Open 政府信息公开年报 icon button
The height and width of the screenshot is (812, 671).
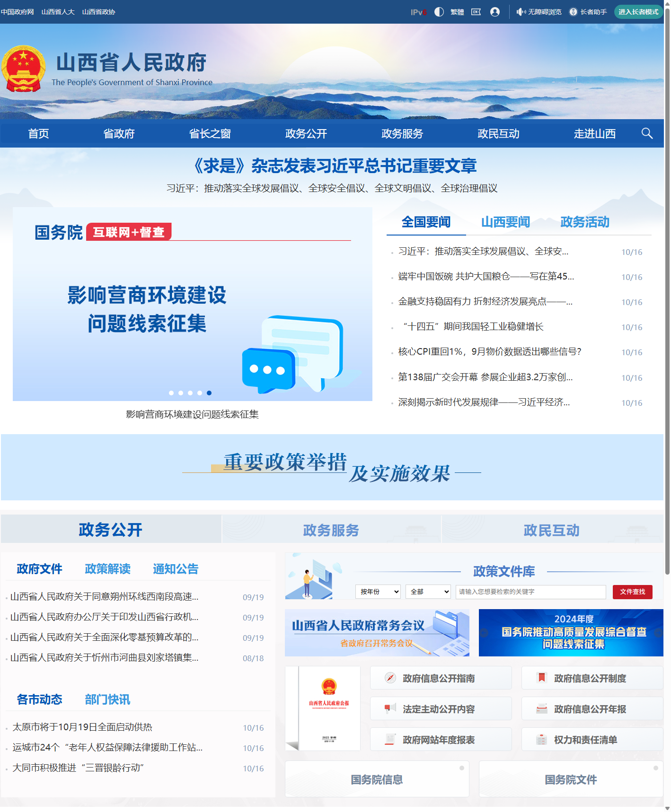click(592, 709)
